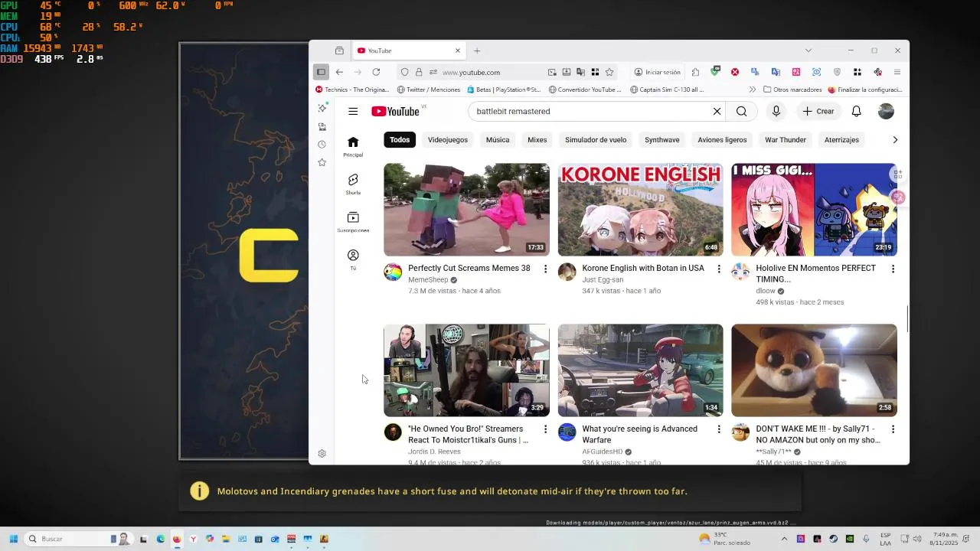Open options for Hololive EN Momentos video
Screen dimensions: 980x551
point(893,269)
